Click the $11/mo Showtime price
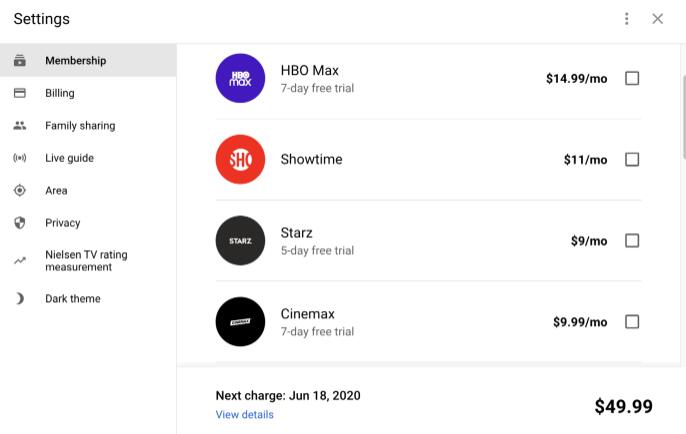This screenshot has width=686, height=434. click(585, 160)
